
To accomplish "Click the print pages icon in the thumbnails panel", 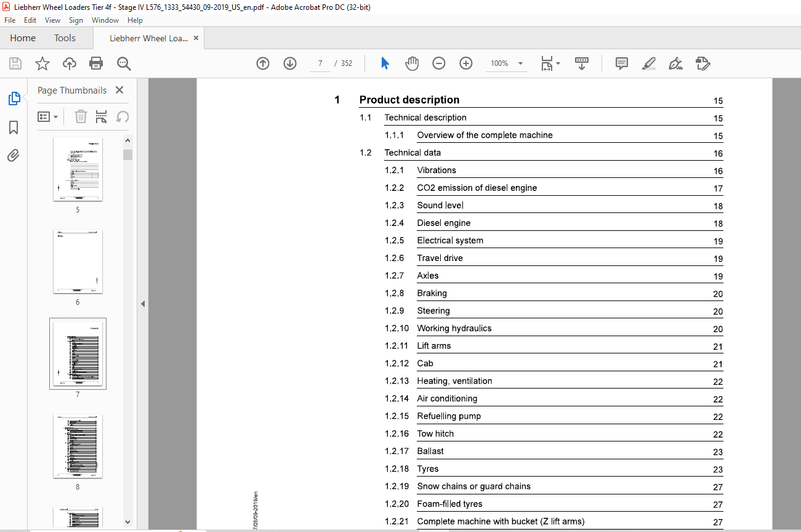I will click(102, 116).
